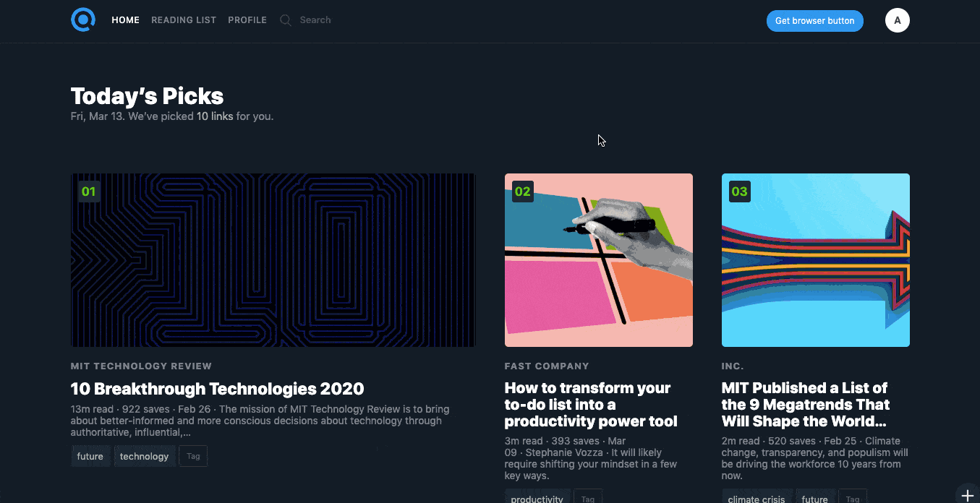
Task: Select the 'technology' tag
Action: pyautogui.click(x=145, y=456)
